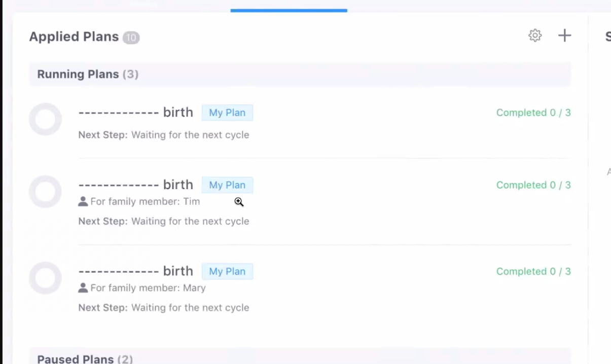Click the My Plan tag on Tim's plan
Screen dimensions: 611x364
(x=227, y=185)
